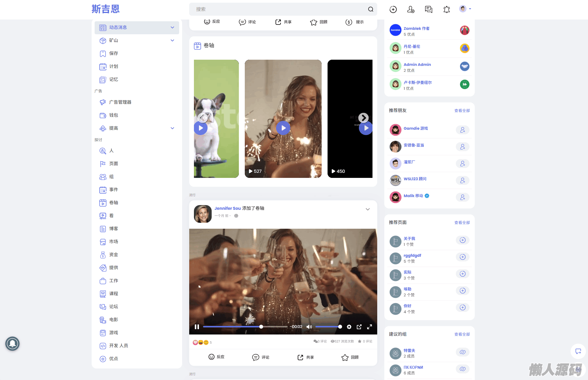588x380 pixels.
Task: Like the rggfdgdf page
Action: (462, 257)
